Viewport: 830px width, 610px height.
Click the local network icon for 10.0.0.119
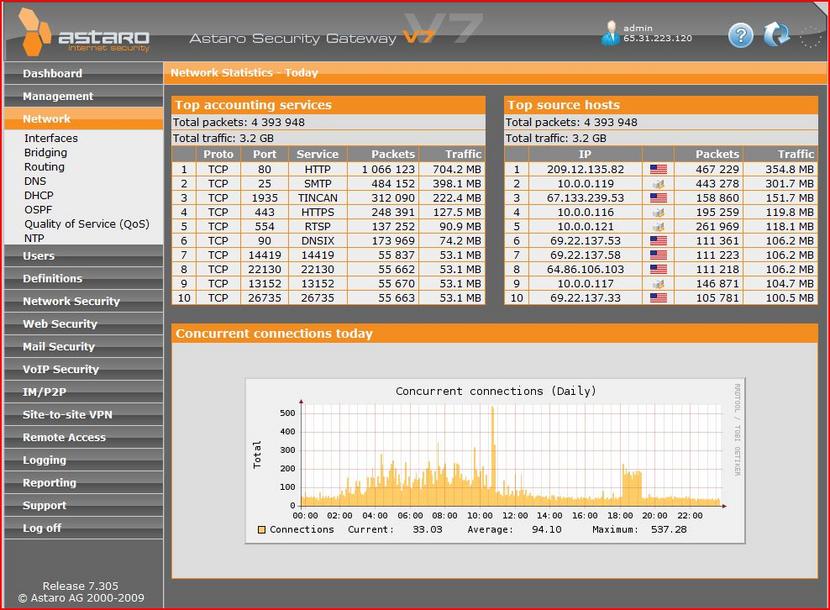coord(658,184)
